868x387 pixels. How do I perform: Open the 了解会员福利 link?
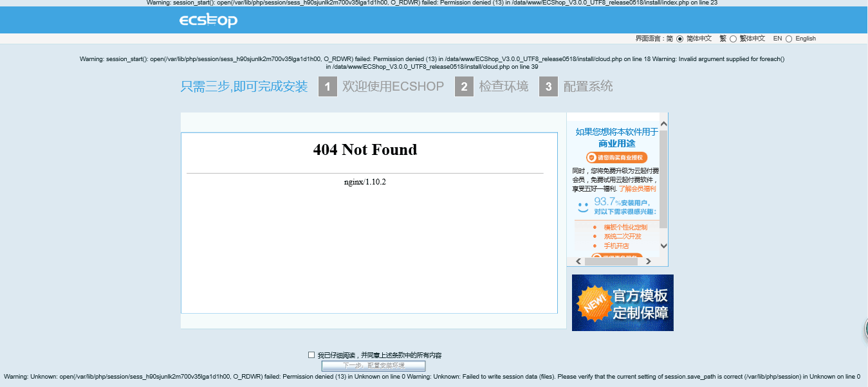[638, 189]
